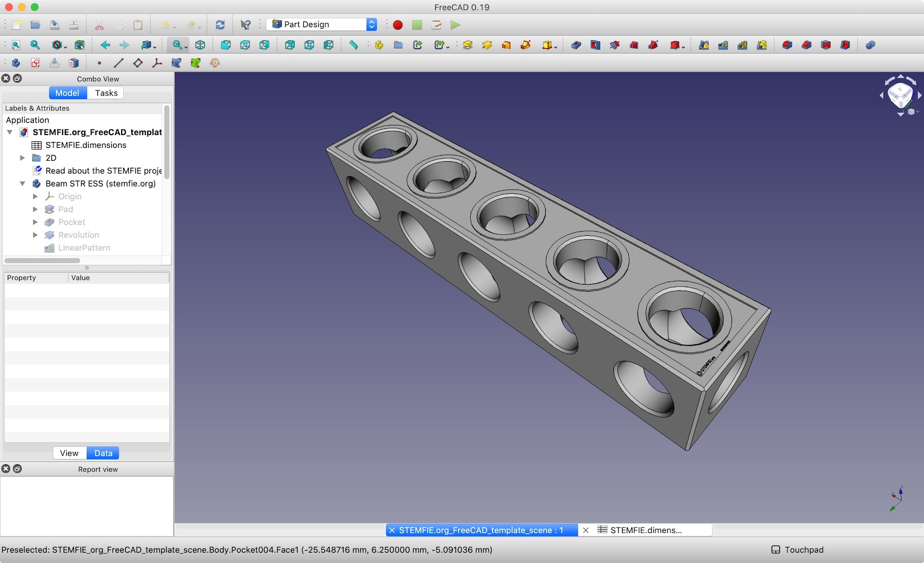This screenshot has width=924, height=563.
Task: Click the model tree horizontal scrollbar
Action: click(42, 260)
